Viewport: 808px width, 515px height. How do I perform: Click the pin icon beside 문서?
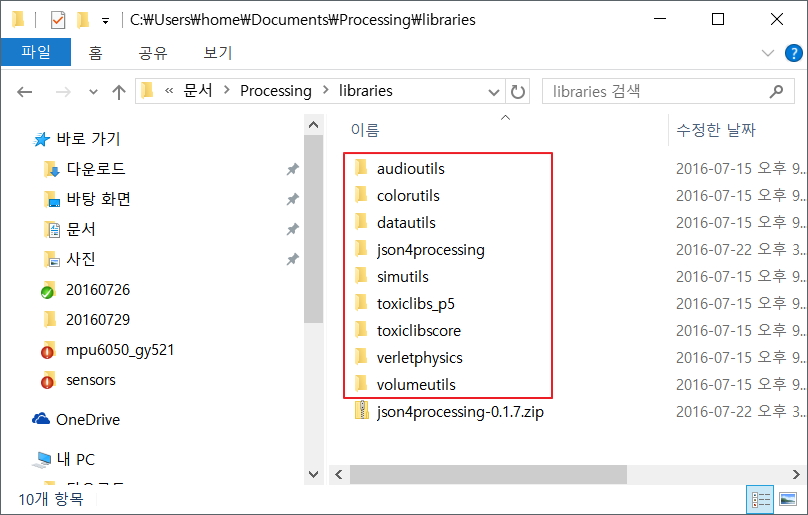(x=293, y=229)
